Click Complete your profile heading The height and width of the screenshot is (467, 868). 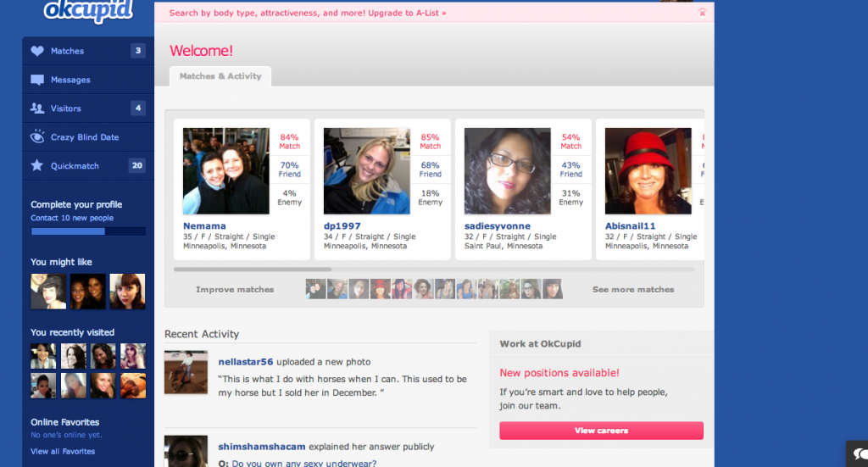(x=76, y=205)
